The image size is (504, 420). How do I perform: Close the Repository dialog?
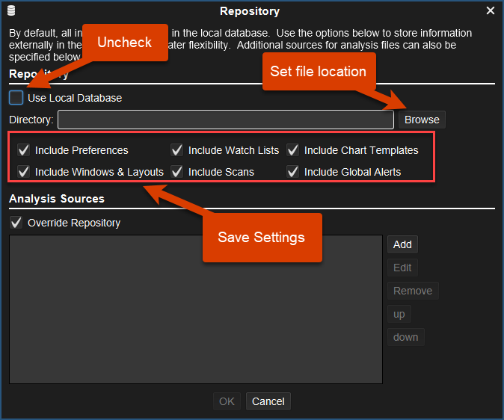click(491, 11)
